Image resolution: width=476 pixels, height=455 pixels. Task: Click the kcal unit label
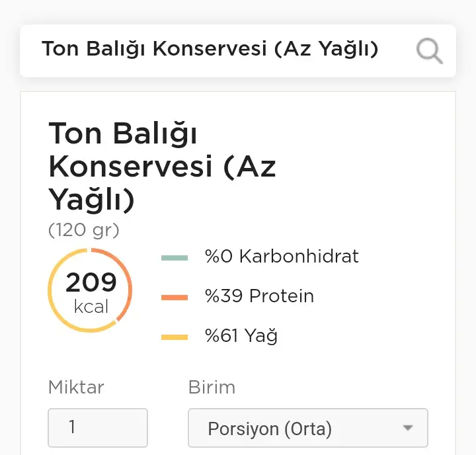pyautogui.click(x=91, y=307)
